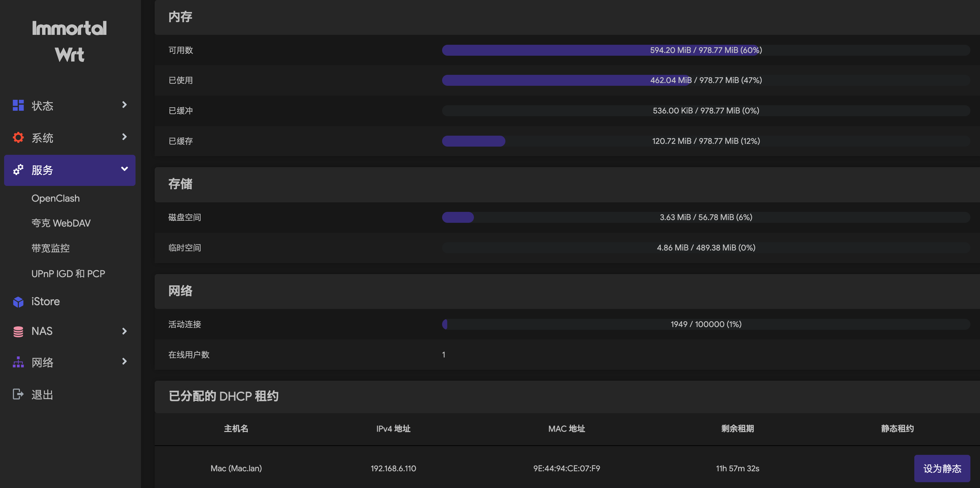Click the 网络 topology icon
The width and height of the screenshot is (980, 488).
pyautogui.click(x=18, y=362)
